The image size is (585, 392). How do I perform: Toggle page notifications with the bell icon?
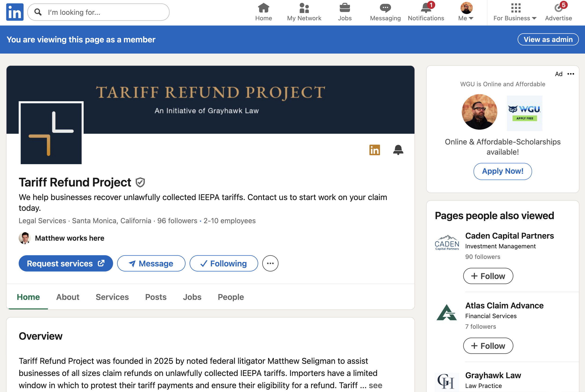[x=398, y=150]
